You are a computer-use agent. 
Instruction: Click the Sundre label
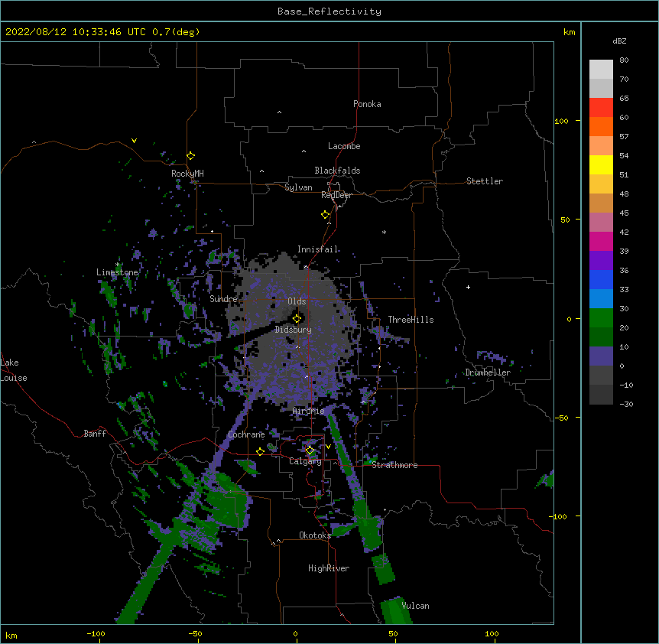pyautogui.click(x=223, y=299)
